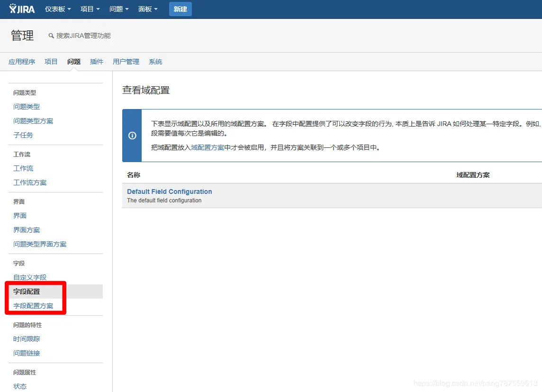Open 问题类型方案 in the sidebar
The width and height of the screenshot is (542, 392).
pyautogui.click(x=33, y=121)
